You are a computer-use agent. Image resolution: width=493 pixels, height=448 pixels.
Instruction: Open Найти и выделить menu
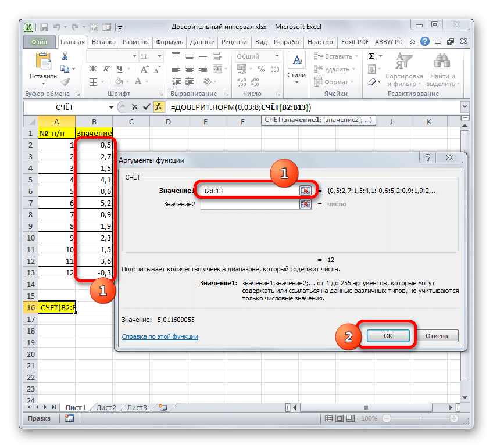(442, 70)
